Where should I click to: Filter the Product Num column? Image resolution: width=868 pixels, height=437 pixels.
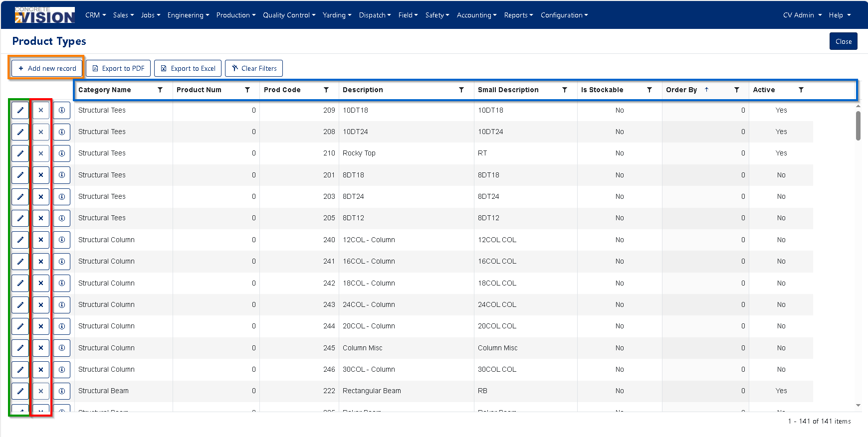click(x=247, y=90)
